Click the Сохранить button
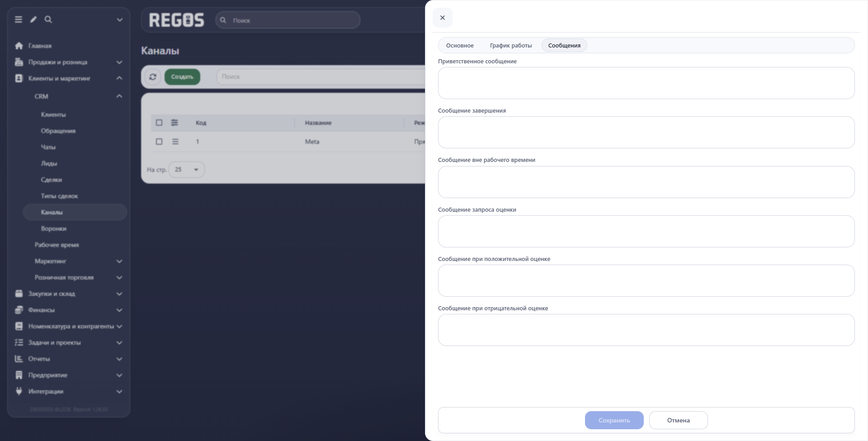Image resolution: width=868 pixels, height=441 pixels. point(614,420)
